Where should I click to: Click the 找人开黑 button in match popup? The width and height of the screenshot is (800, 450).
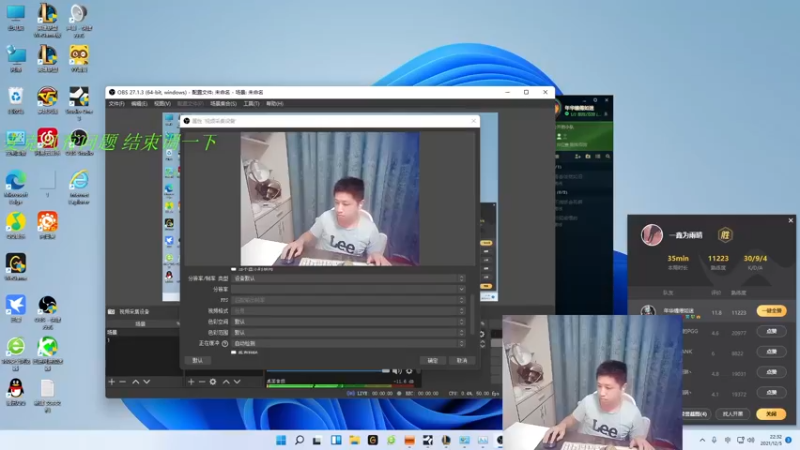click(733, 414)
